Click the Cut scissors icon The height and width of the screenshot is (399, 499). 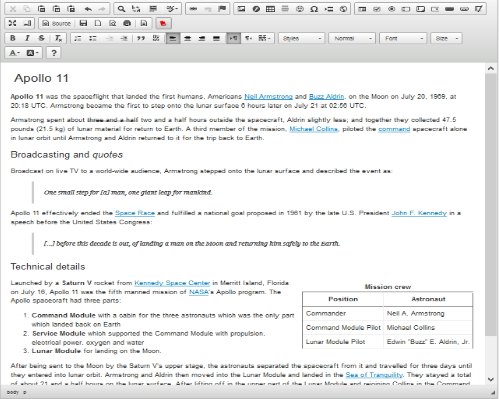[x=12, y=9]
